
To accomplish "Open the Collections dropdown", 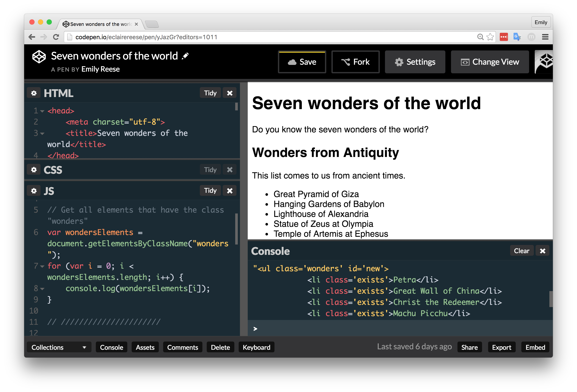I will (x=59, y=347).
